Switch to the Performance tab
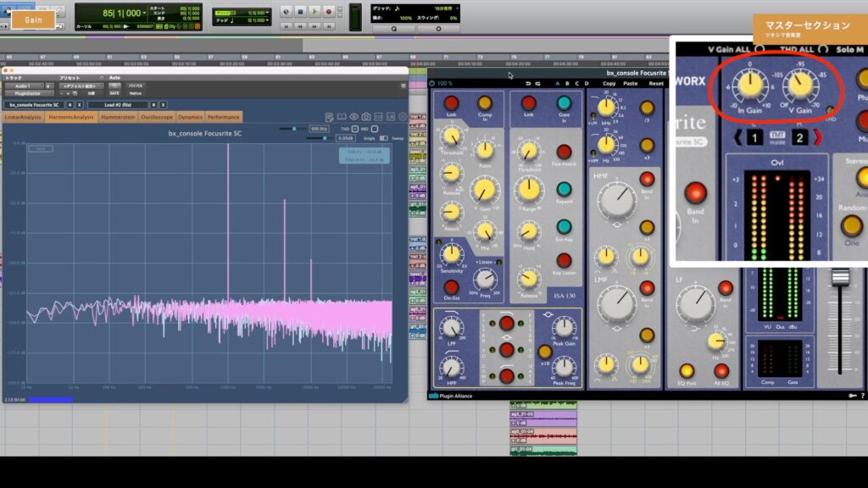This screenshot has height=488, width=868. 224,117
